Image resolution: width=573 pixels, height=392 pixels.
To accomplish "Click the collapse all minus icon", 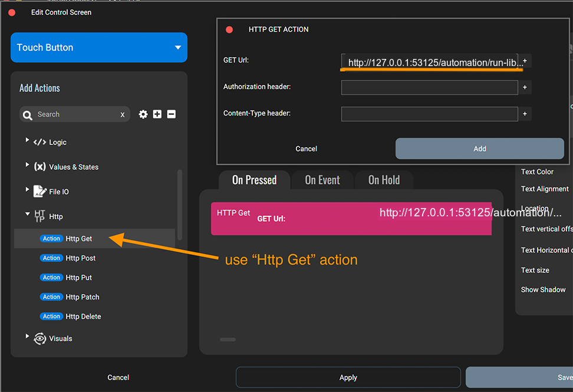I will tap(172, 114).
